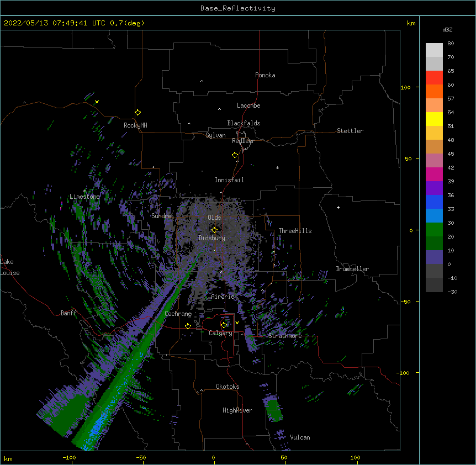Viewport: 476px width, 465px height.
Task: Click the Olds city label
Action: [214, 218]
